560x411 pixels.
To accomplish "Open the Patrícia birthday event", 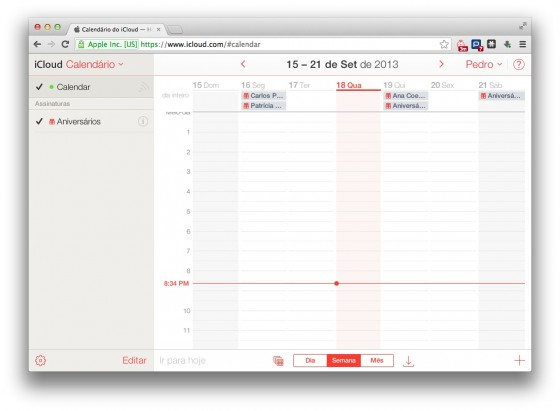I will (x=264, y=106).
